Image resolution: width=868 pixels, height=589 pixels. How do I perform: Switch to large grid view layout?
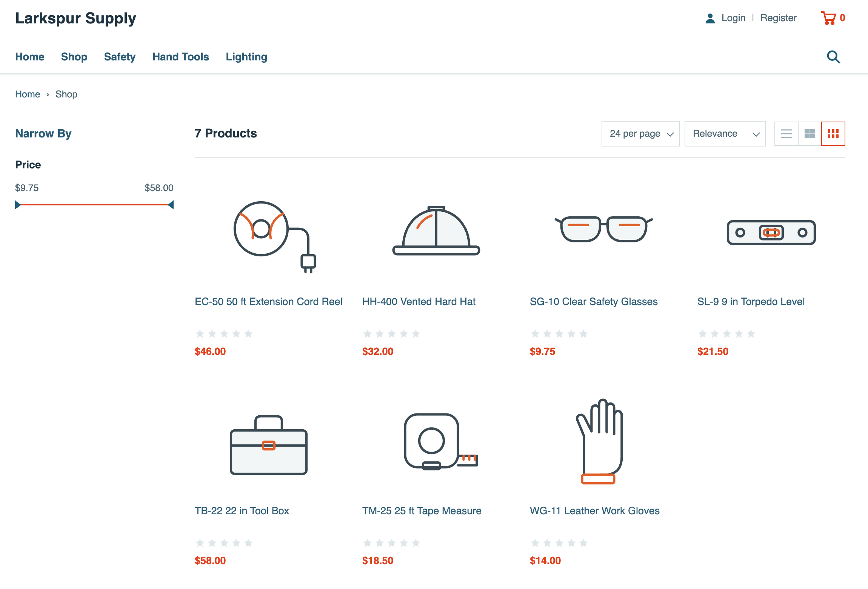(x=810, y=134)
